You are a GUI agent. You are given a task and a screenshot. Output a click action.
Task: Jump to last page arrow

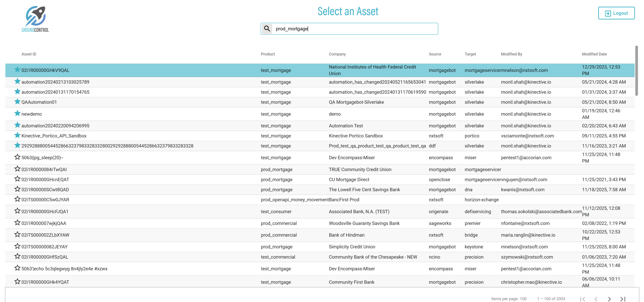pos(623,299)
